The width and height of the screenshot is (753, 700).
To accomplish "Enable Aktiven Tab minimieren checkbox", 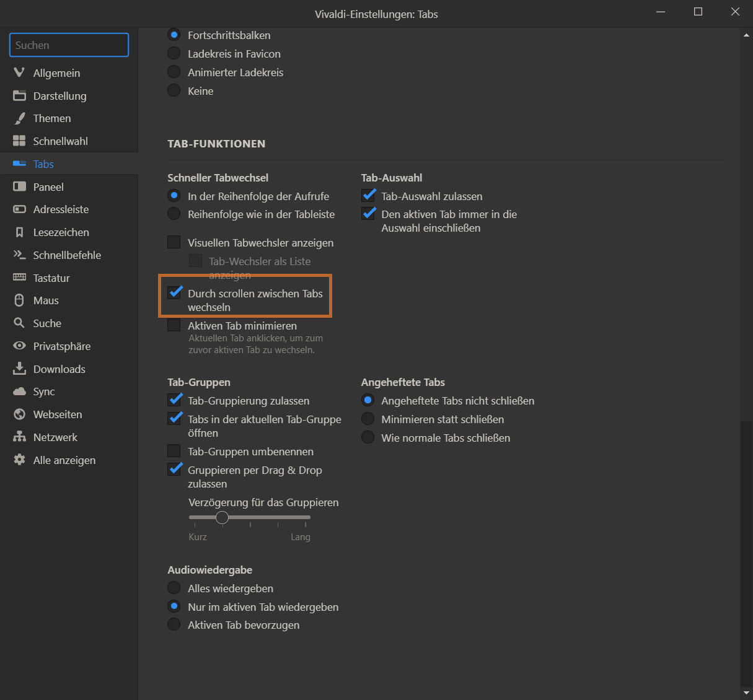I will pos(174,325).
